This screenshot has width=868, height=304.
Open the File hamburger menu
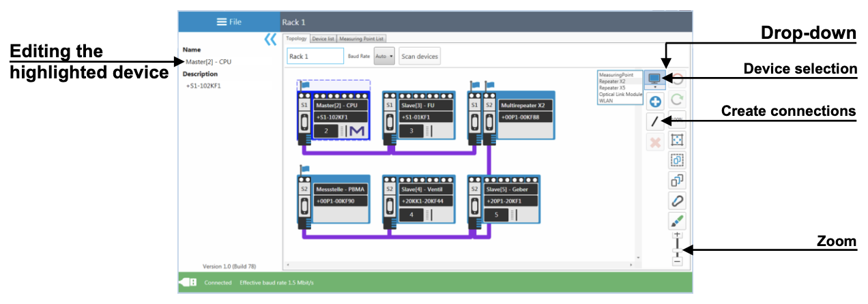[x=229, y=22]
